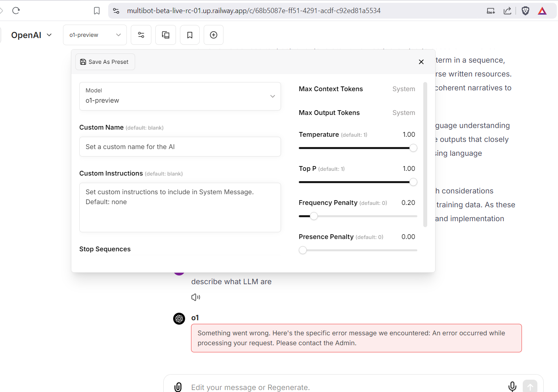Screen dimensions: 558x392
Task: Click the Top P value 1.00
Action: point(409,168)
